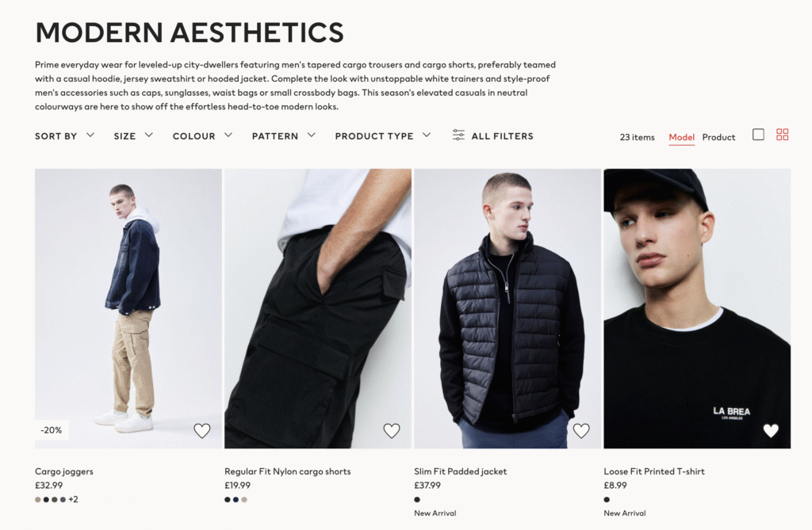Add Slim Fit Padded jacket to favourites
The width and height of the screenshot is (812, 530).
pos(581,431)
